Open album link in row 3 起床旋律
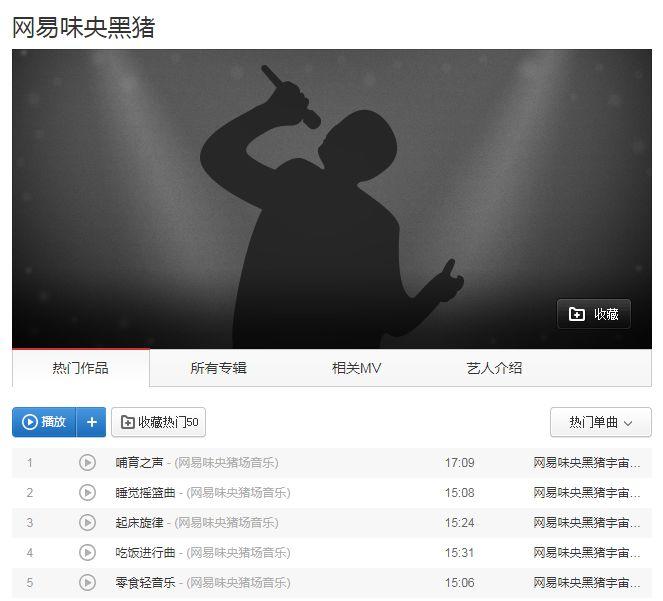 click(586, 523)
